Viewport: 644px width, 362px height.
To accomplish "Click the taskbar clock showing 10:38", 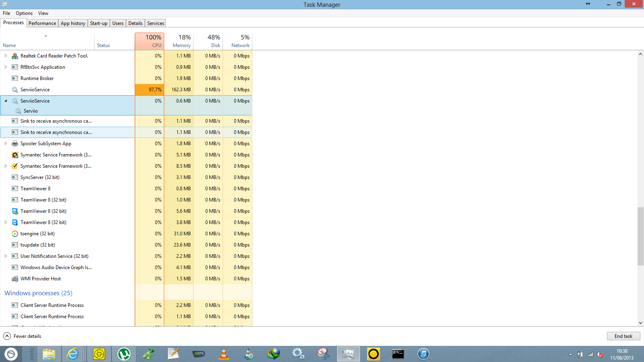I will 622,354.
